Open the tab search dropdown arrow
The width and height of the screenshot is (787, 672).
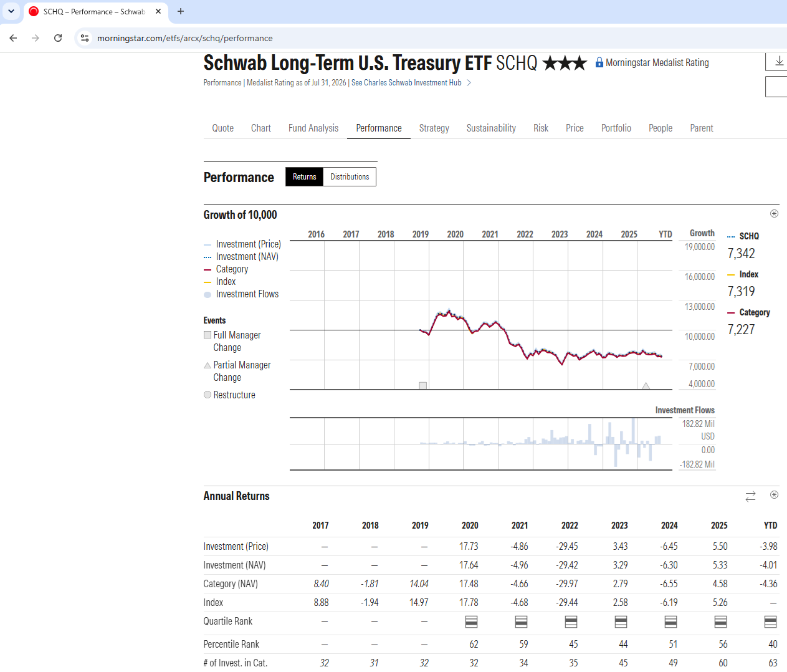click(11, 11)
